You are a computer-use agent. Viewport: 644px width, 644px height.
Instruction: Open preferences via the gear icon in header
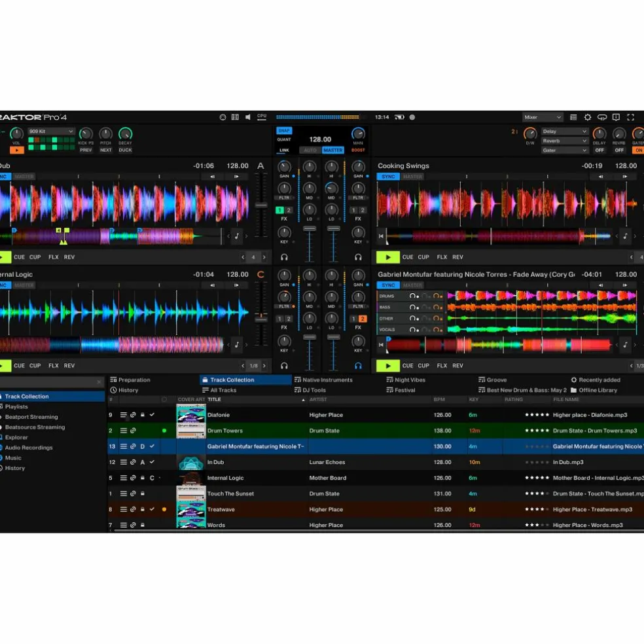tap(588, 117)
